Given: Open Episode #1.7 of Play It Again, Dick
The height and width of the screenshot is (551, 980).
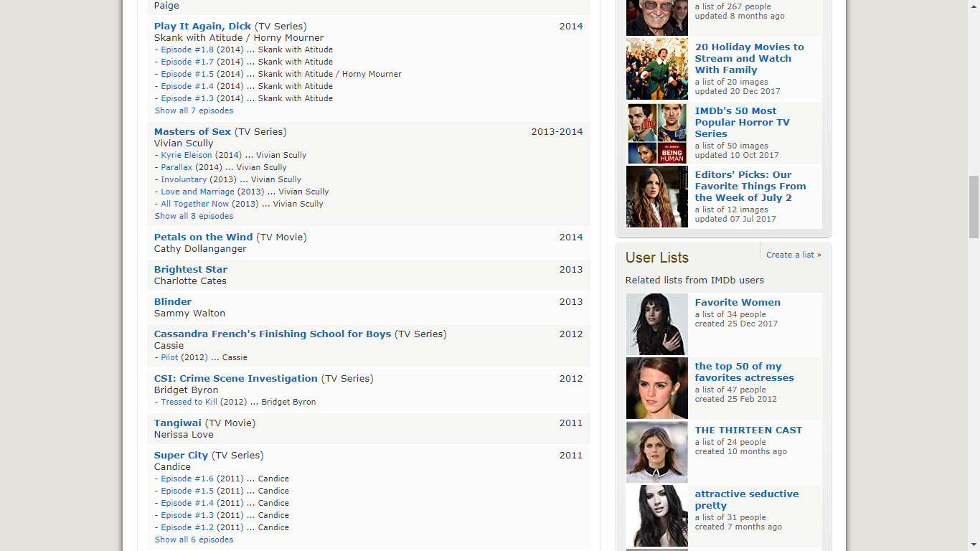Looking at the screenshot, I should [187, 62].
